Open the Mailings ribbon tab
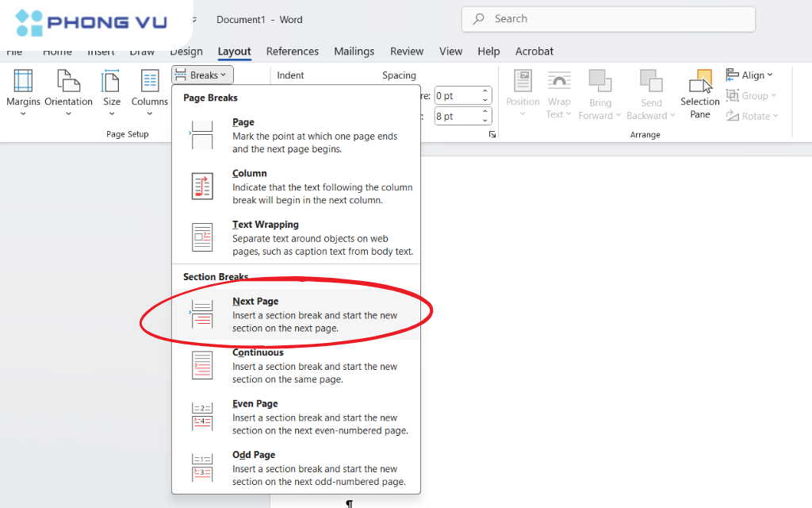The image size is (812, 508). point(354,51)
